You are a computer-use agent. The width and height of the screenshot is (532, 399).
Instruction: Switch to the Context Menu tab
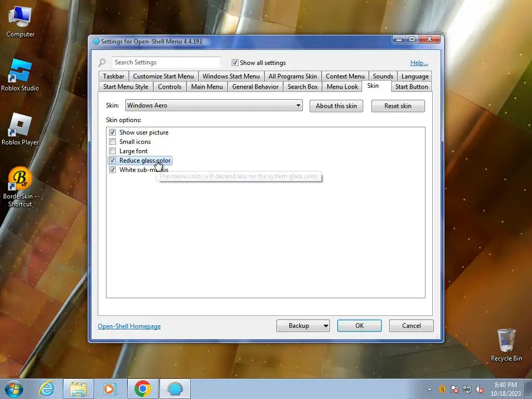(x=345, y=76)
